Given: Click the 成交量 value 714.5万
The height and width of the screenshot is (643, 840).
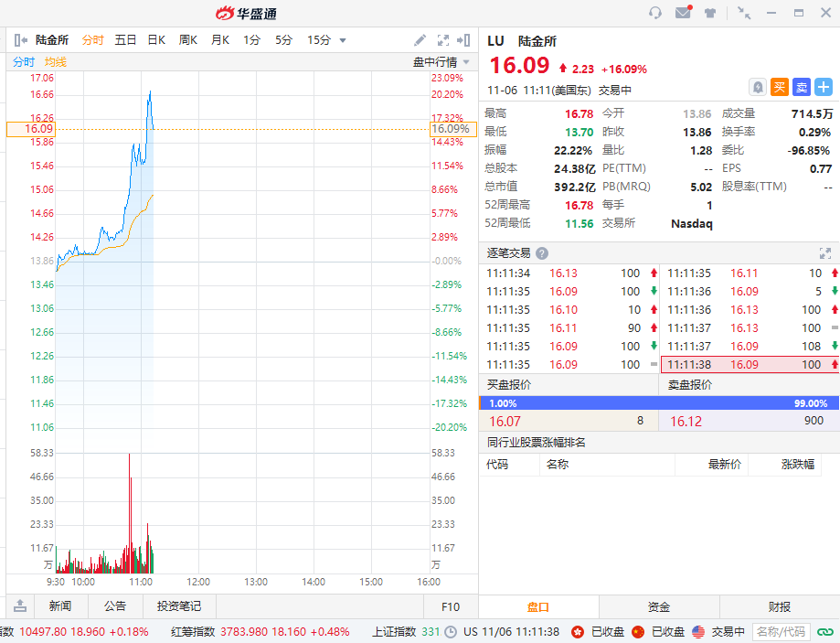Looking at the screenshot, I should [813, 114].
